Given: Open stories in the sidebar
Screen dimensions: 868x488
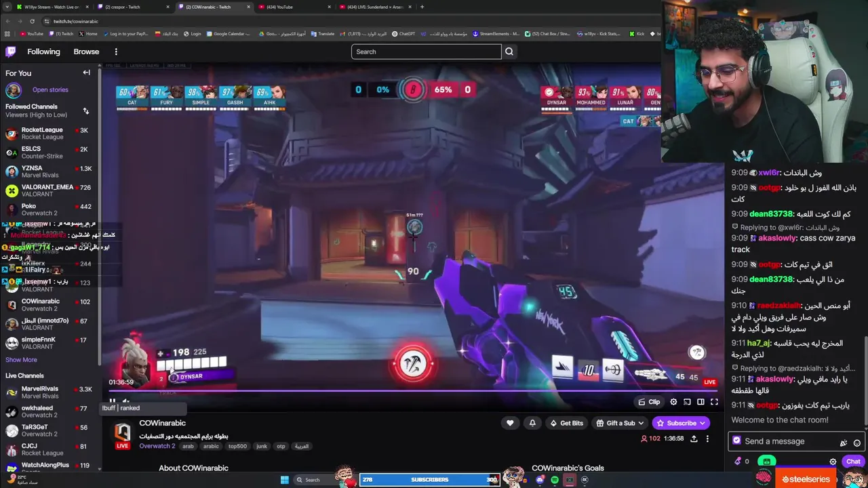Looking at the screenshot, I should pos(50,89).
